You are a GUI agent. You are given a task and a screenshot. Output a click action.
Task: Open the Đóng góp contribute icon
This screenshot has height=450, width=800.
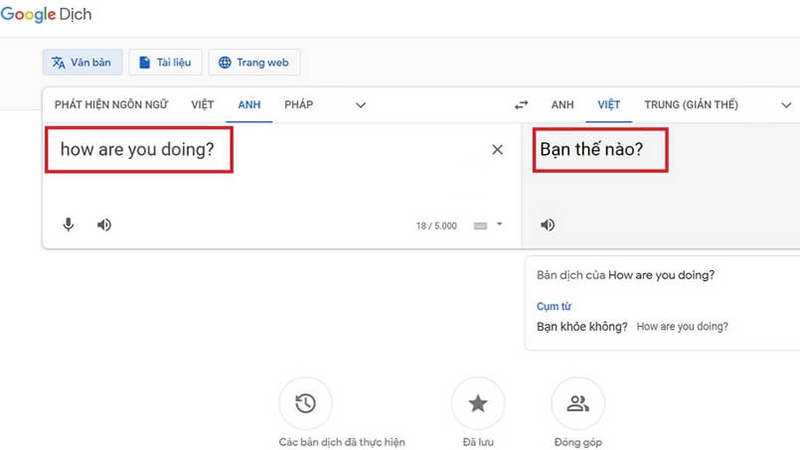pyautogui.click(x=578, y=404)
